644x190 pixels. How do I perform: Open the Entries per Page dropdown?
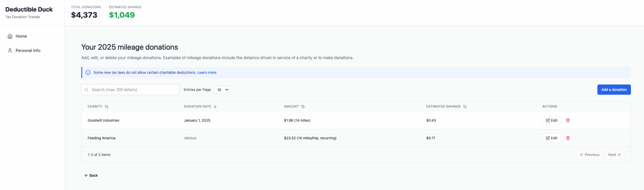tap(221, 90)
